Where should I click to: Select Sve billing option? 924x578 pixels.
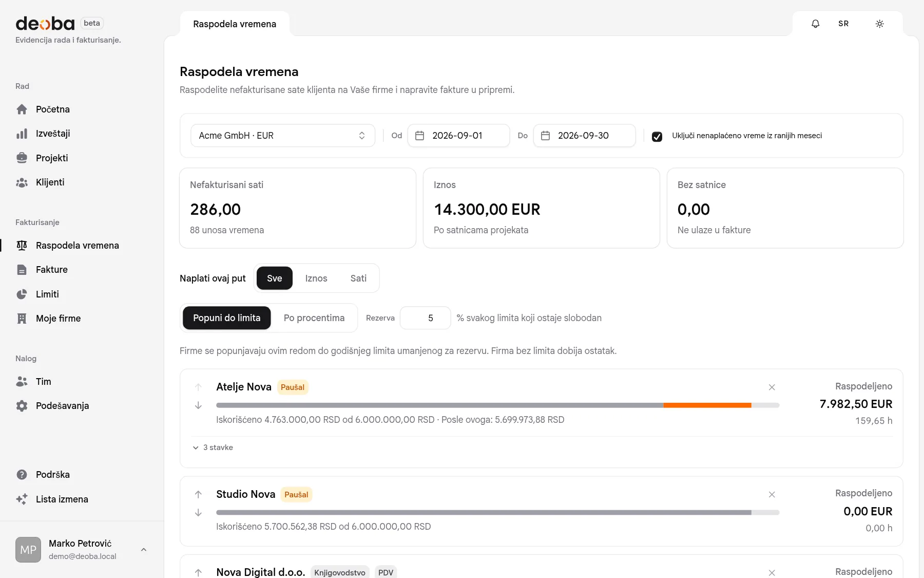pos(275,278)
